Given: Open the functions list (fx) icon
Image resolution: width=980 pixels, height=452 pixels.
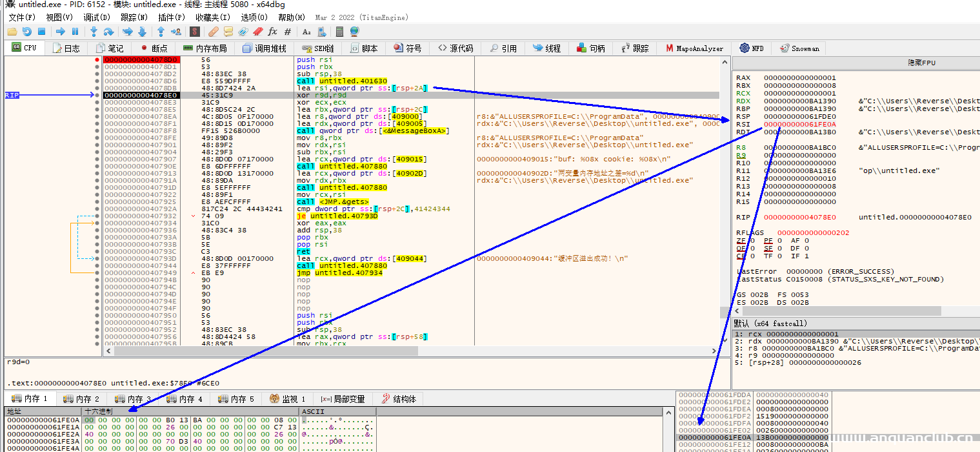Looking at the screenshot, I should pyautogui.click(x=272, y=32).
